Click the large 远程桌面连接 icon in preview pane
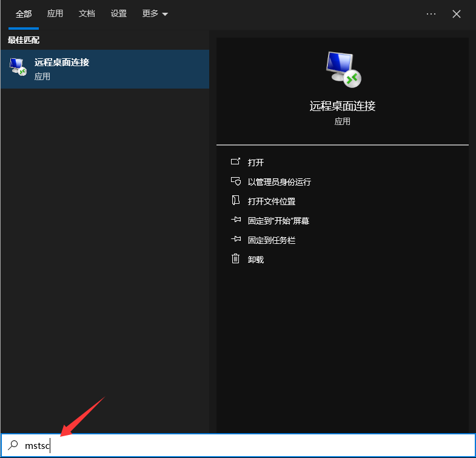 (343, 68)
